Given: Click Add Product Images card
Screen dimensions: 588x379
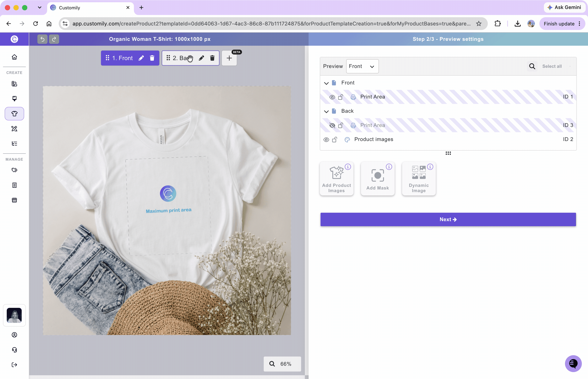Looking at the screenshot, I should point(336,179).
